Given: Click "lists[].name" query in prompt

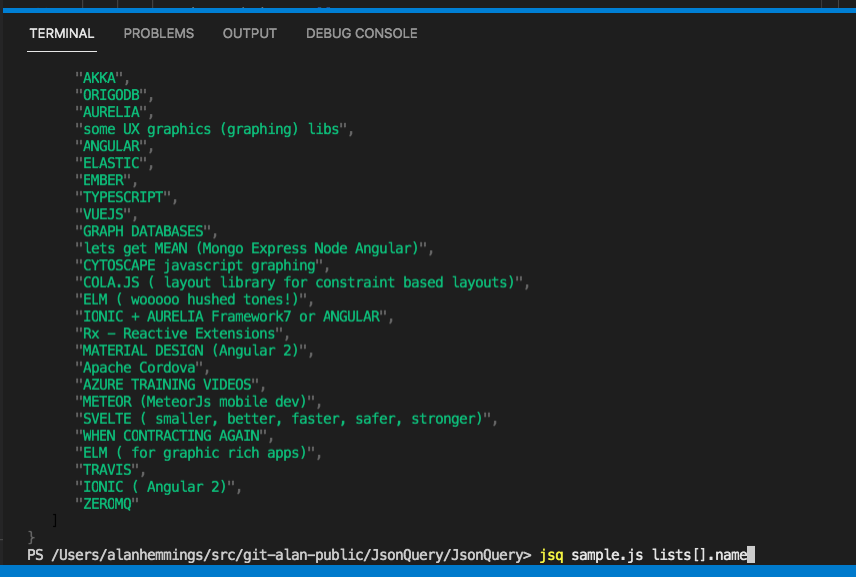Looking at the screenshot, I should point(699,555).
